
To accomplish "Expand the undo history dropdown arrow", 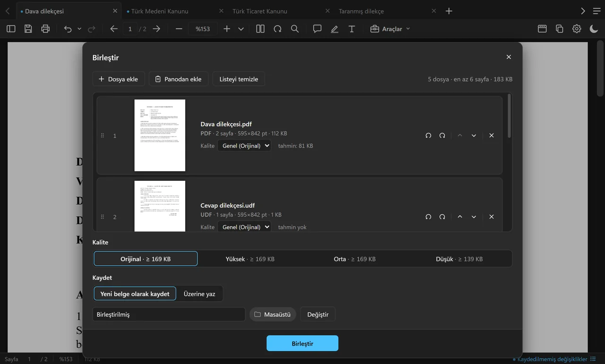I will tap(79, 29).
